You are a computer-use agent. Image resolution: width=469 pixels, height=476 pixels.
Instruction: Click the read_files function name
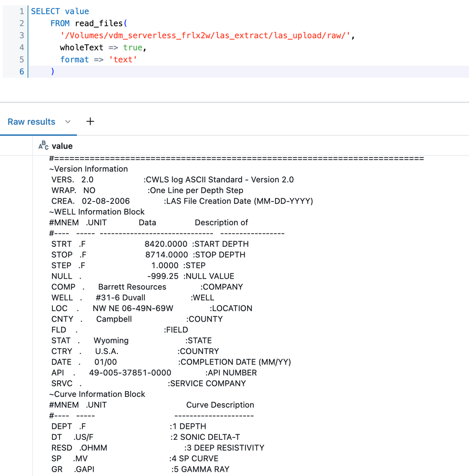coord(99,23)
